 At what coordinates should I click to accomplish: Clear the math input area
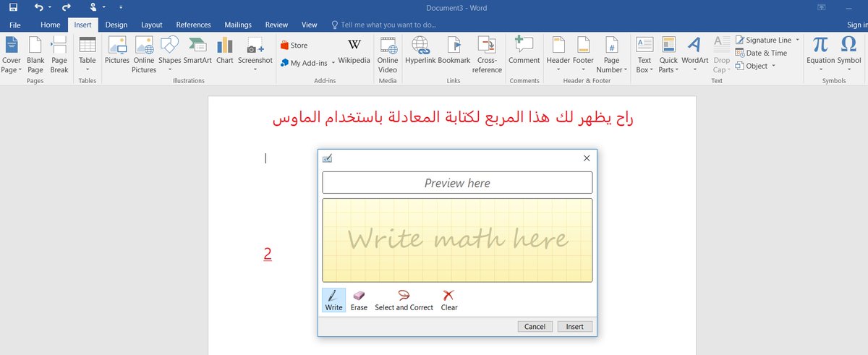449,300
